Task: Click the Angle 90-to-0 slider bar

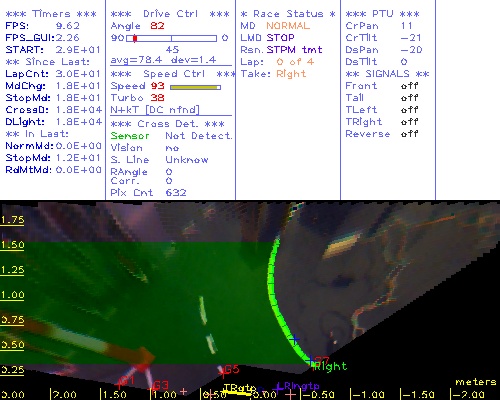Action: (171, 38)
